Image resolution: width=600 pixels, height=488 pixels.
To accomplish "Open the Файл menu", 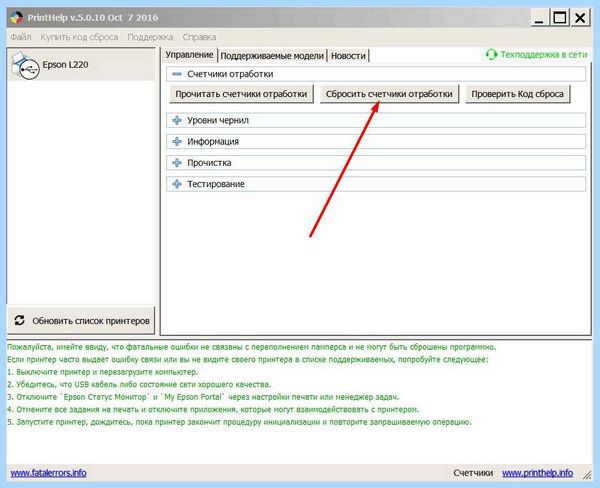I will point(21,37).
